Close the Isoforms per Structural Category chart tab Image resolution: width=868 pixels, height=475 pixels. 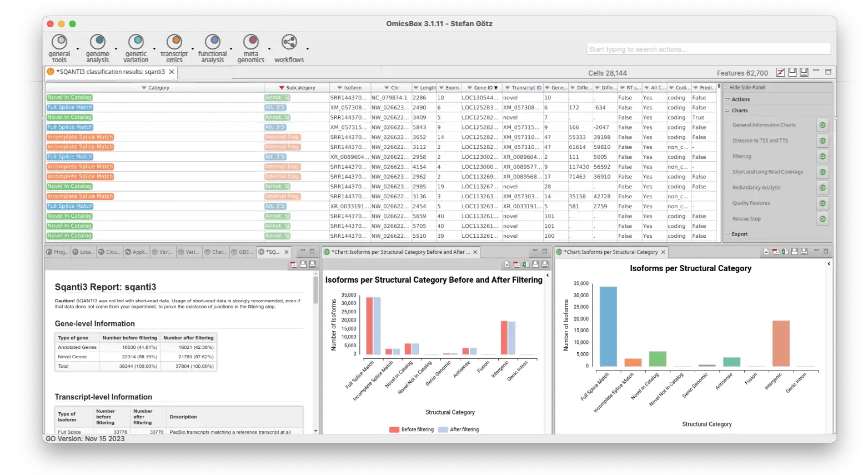pyautogui.click(x=663, y=252)
